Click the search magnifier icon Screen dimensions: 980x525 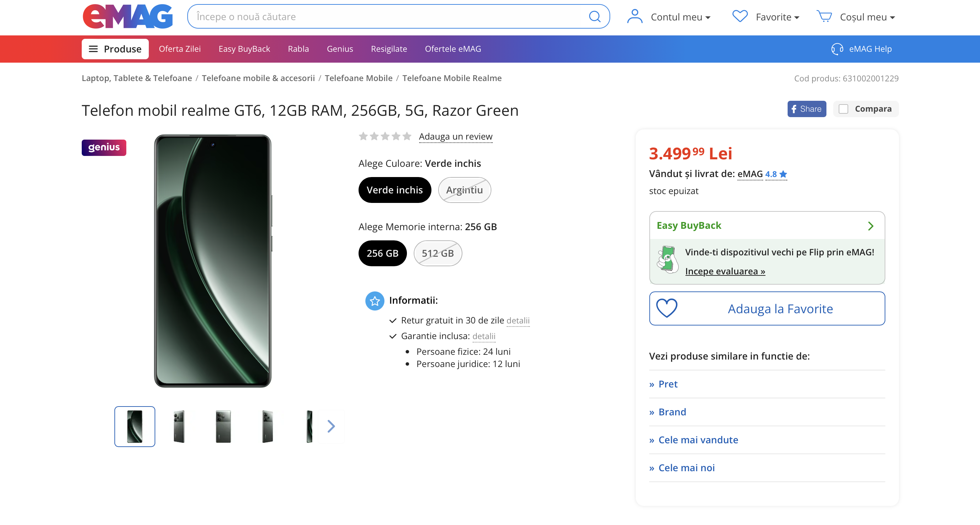coord(594,17)
